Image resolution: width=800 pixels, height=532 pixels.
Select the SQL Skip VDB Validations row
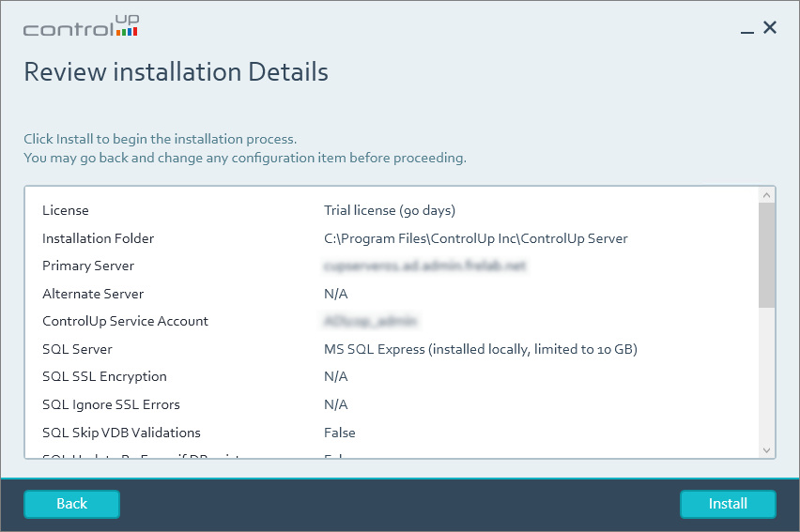click(121, 433)
